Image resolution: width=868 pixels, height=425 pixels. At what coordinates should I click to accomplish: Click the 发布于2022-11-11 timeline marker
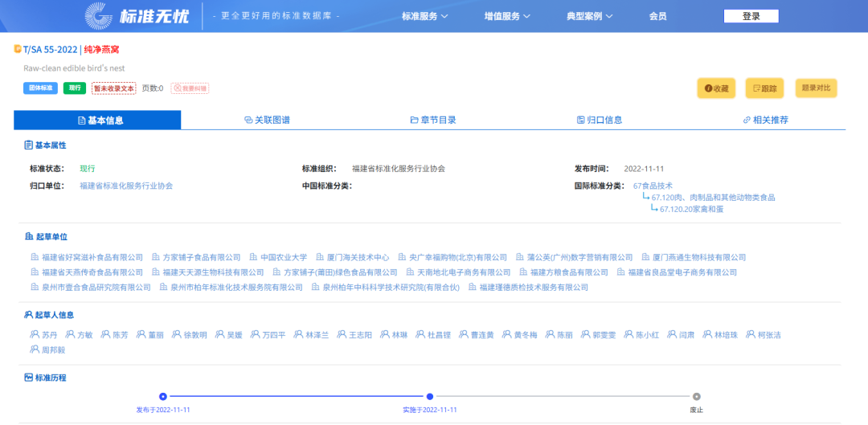pos(162,396)
